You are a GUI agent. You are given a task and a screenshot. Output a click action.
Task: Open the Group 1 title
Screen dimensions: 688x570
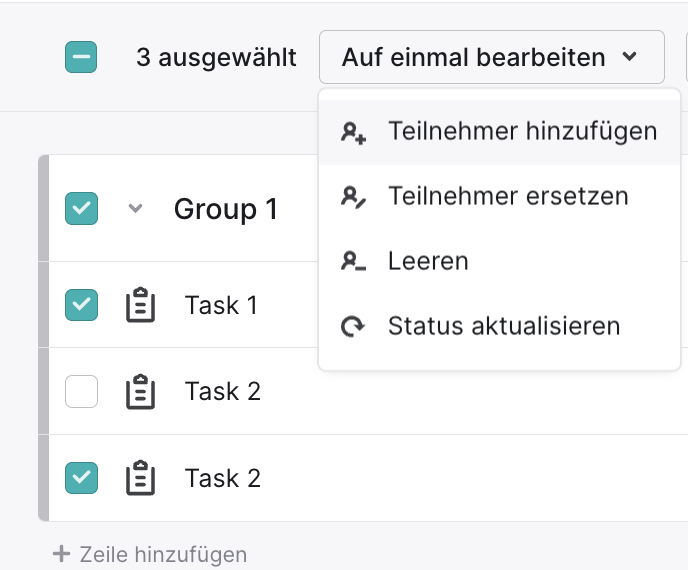click(x=226, y=209)
